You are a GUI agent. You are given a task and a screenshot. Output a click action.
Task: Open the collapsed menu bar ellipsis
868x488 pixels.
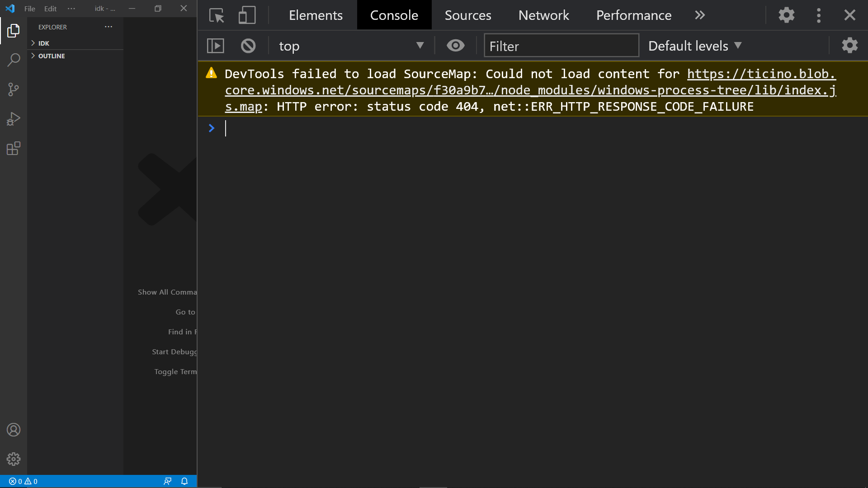71,9
